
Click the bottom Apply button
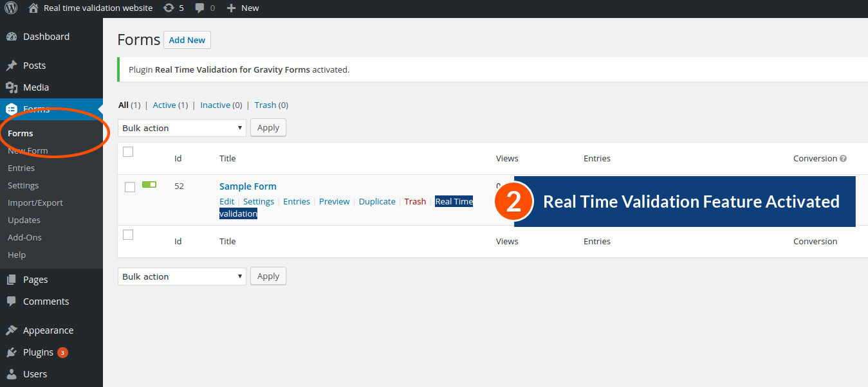tap(268, 276)
